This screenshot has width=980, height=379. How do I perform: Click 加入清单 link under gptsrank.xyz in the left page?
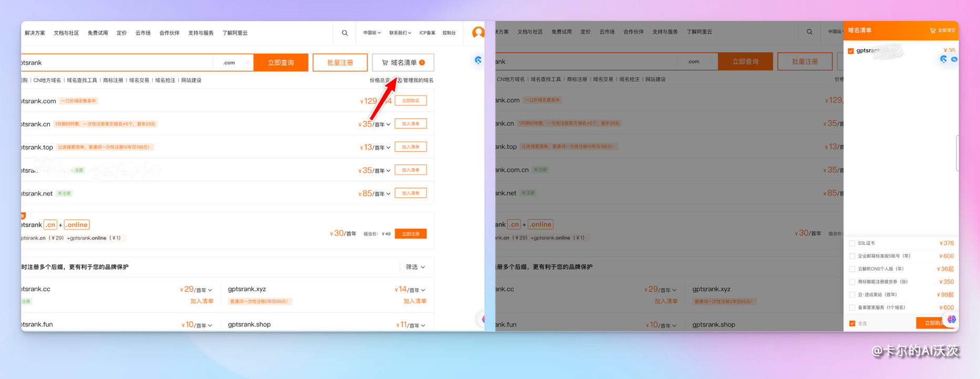click(415, 301)
